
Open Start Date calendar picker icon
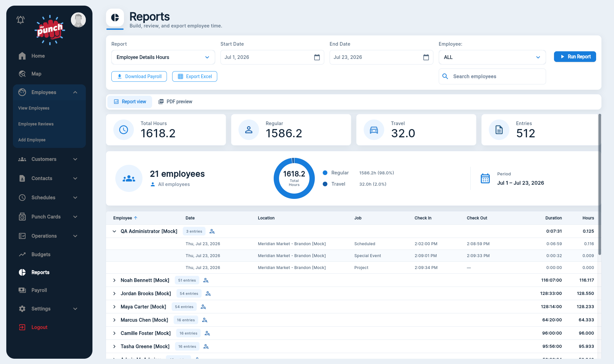coord(317,57)
